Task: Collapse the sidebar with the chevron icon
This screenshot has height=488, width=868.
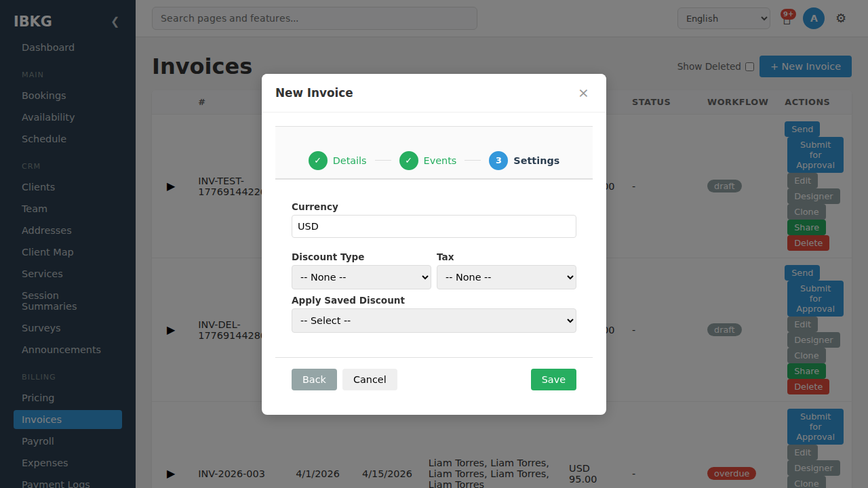Action: tap(115, 22)
